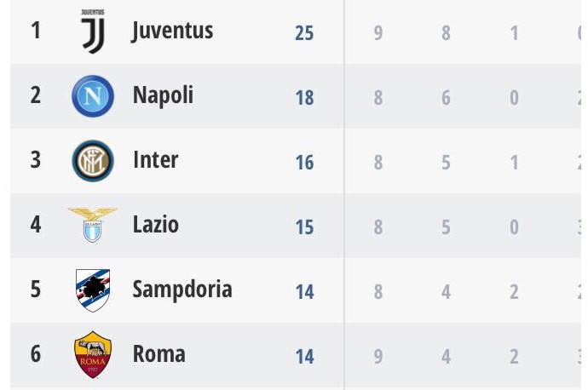Click the Juventus club crest icon
This screenshot has width=588, height=390.
click(92, 32)
